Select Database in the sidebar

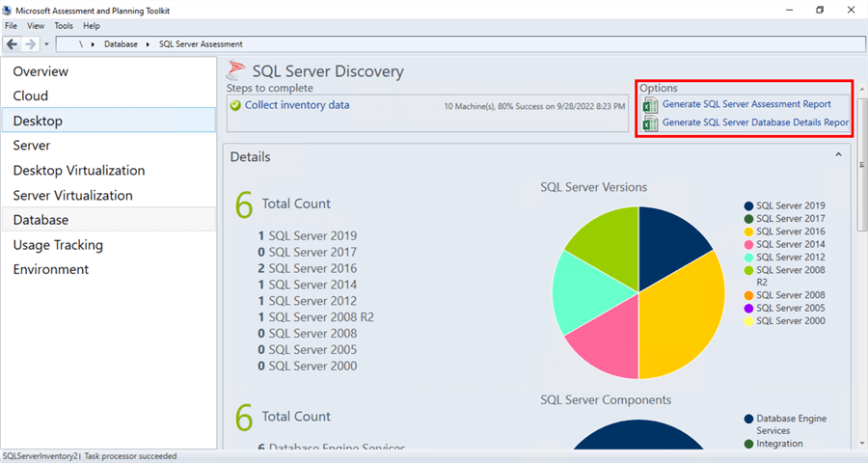[108, 219]
